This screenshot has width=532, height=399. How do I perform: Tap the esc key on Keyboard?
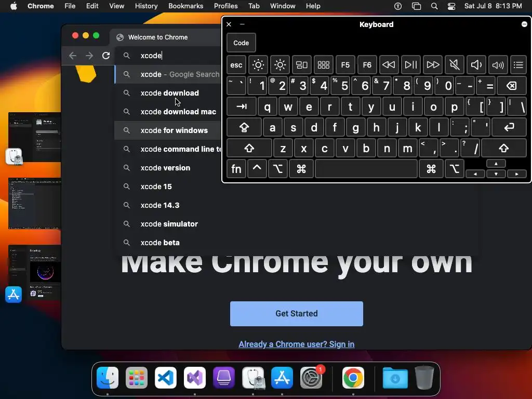click(x=236, y=65)
